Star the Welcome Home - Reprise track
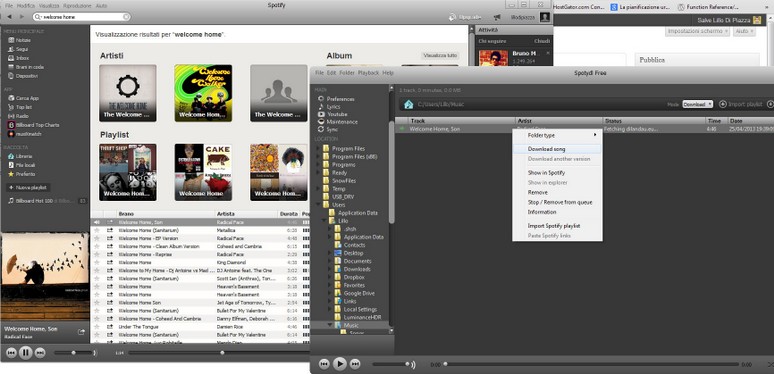The height and width of the screenshot is (374, 774). click(x=97, y=254)
